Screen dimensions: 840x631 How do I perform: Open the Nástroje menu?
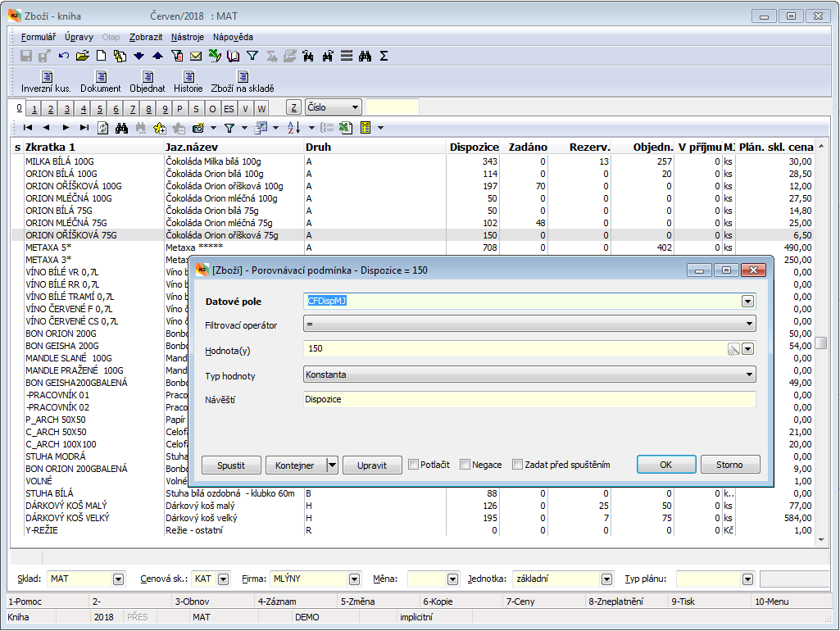[188, 37]
